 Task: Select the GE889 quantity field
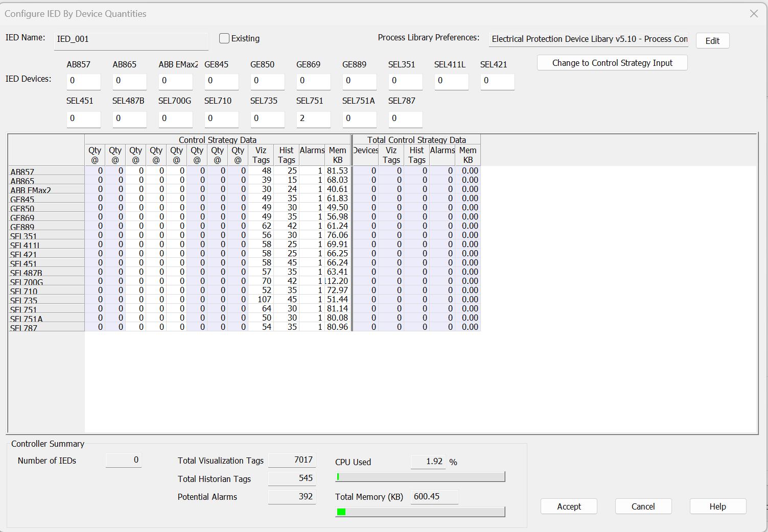(x=359, y=81)
